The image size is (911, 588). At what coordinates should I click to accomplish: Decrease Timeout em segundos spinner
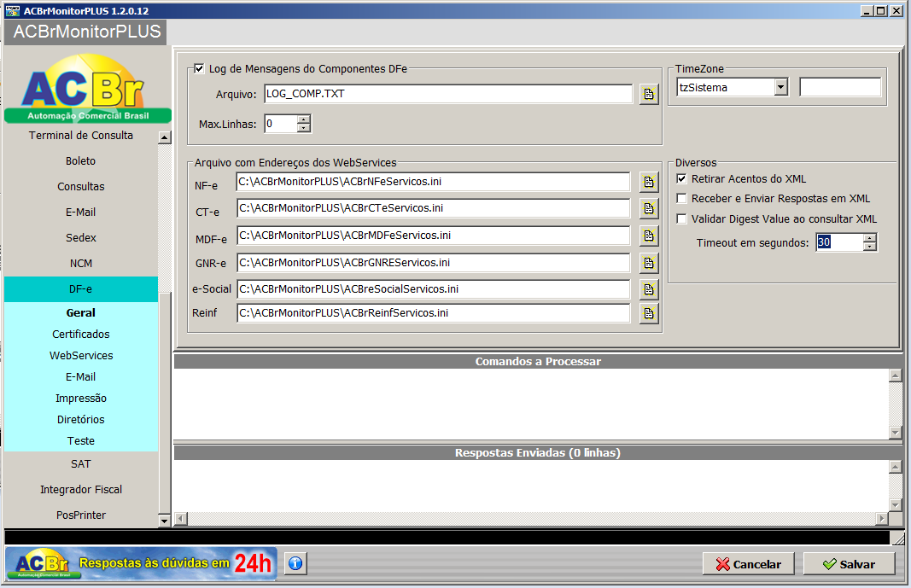click(869, 247)
